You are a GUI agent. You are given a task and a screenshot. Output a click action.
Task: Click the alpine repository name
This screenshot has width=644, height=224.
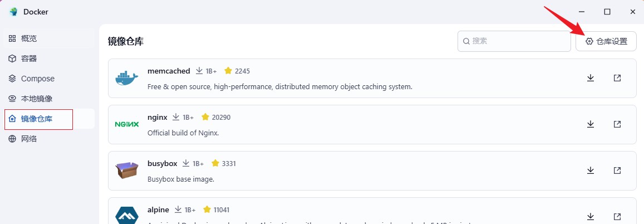click(x=159, y=210)
